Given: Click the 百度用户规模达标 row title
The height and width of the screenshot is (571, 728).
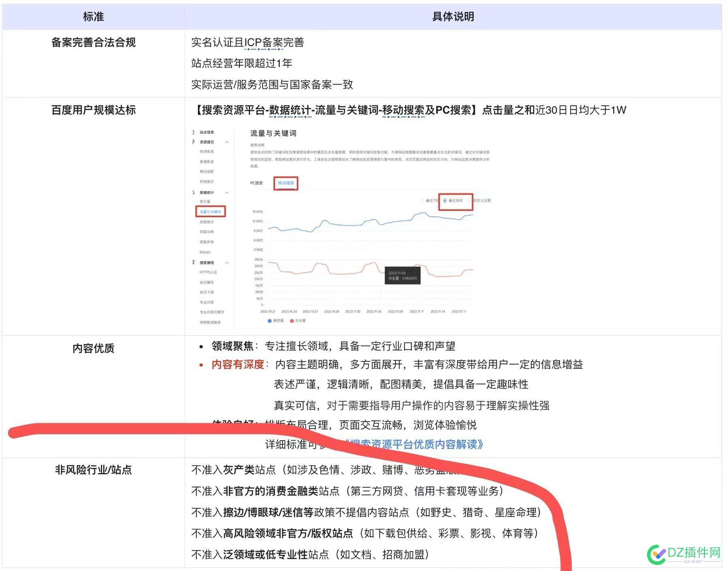Looking at the screenshot, I should (93, 110).
